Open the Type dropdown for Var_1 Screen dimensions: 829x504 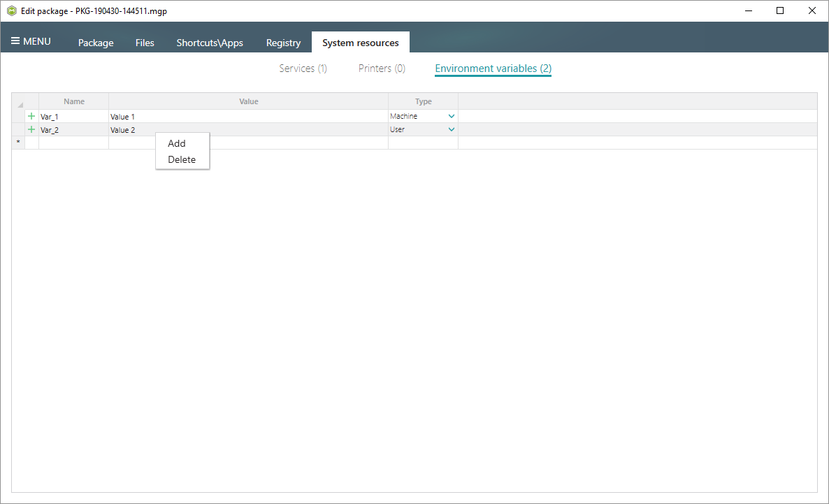point(452,116)
